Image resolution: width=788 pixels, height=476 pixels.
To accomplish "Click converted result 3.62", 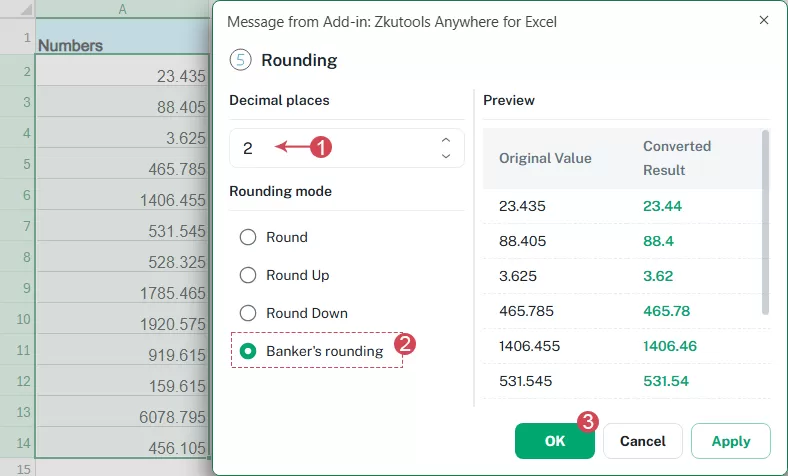I will [x=658, y=276].
